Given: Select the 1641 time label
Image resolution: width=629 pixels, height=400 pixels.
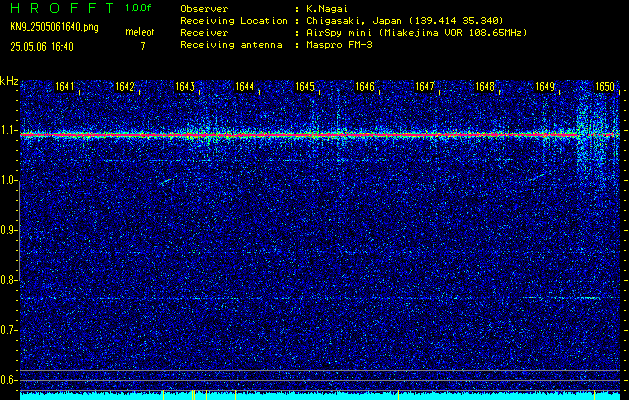Looking at the screenshot, I should 65,87.
